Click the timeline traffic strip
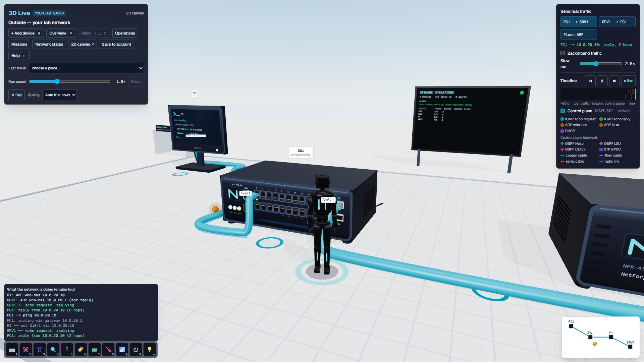Image resolution: width=644 pixels, height=362 pixels. click(x=598, y=94)
